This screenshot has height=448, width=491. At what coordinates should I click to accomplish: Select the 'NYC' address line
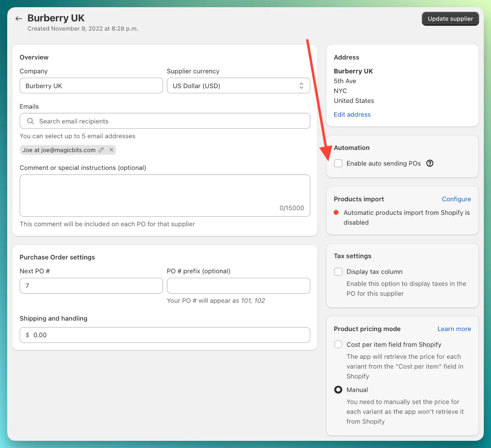[340, 91]
